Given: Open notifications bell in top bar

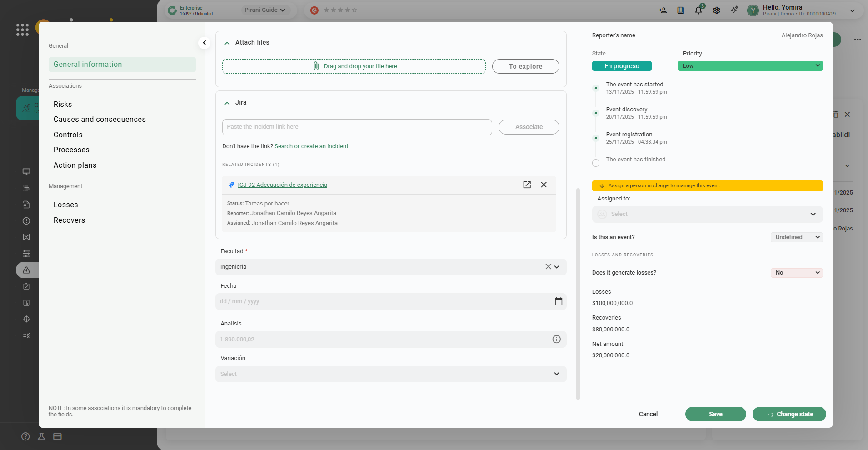Looking at the screenshot, I should pyautogui.click(x=698, y=10).
